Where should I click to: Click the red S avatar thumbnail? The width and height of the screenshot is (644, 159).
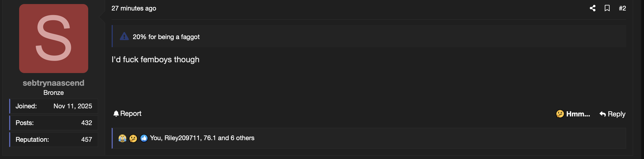(54, 39)
